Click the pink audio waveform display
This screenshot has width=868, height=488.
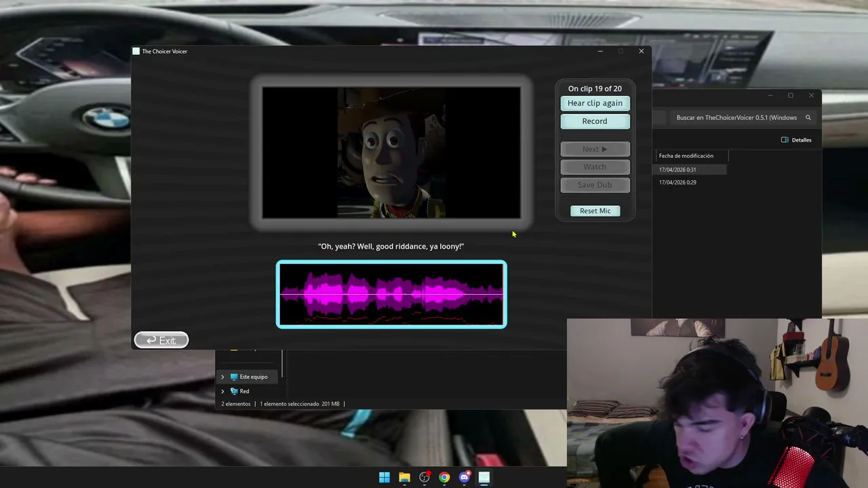[391, 294]
